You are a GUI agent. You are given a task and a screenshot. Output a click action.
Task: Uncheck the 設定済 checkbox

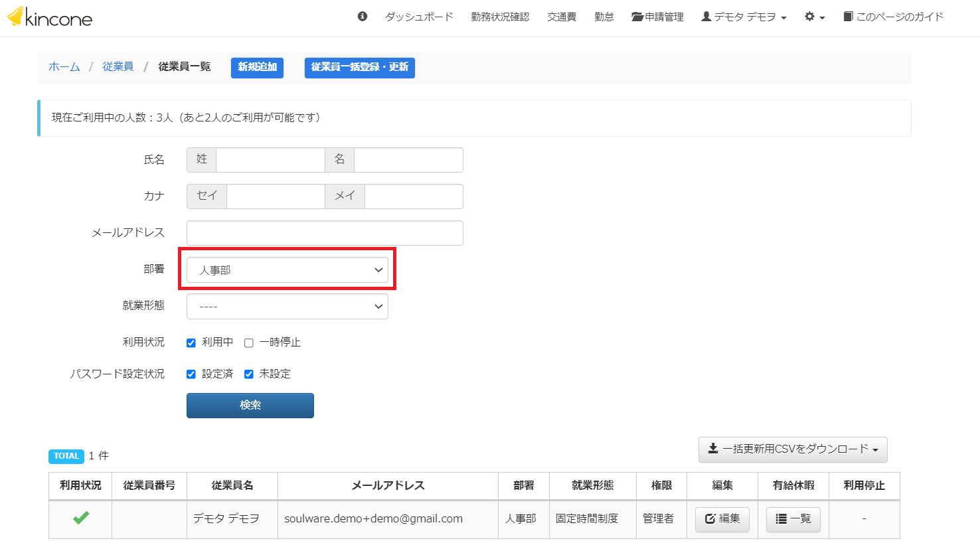pos(191,374)
